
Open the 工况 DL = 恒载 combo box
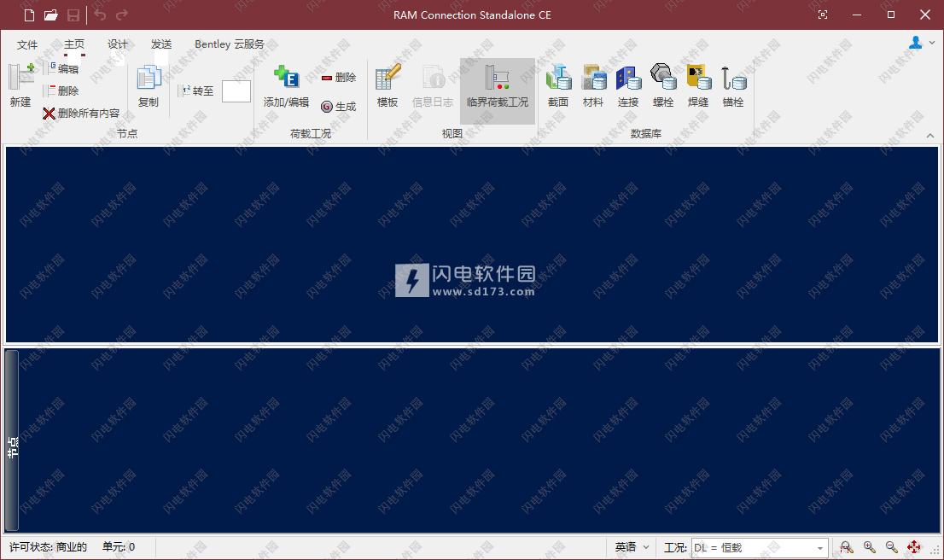(760, 548)
